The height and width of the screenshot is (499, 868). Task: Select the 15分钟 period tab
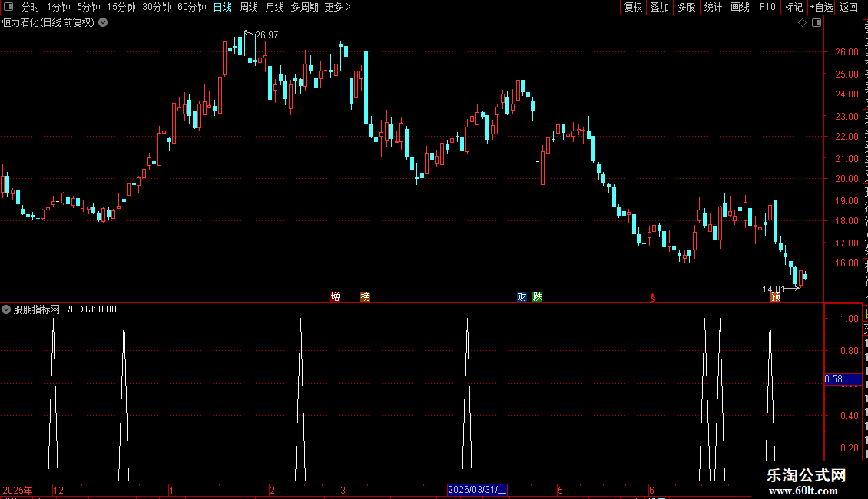pos(121,7)
